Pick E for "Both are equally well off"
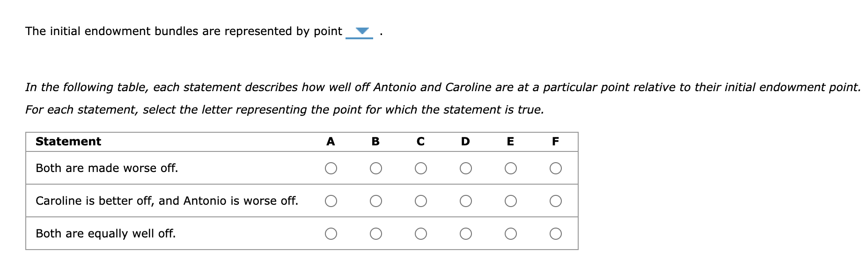 click(511, 234)
